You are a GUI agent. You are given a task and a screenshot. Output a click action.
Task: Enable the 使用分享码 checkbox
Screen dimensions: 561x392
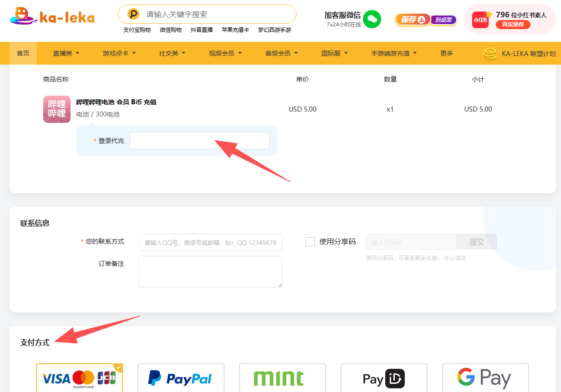[310, 242]
